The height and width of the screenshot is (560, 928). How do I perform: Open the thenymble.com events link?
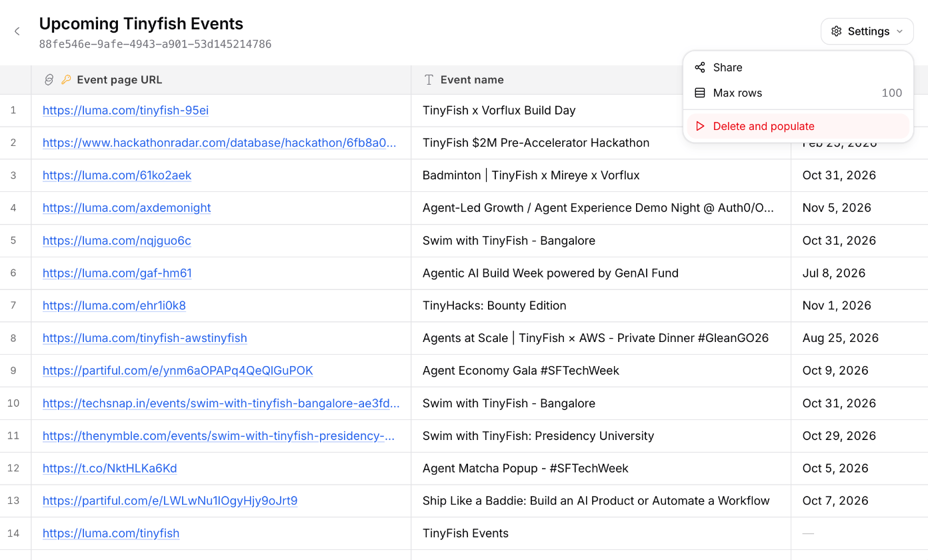click(x=219, y=436)
